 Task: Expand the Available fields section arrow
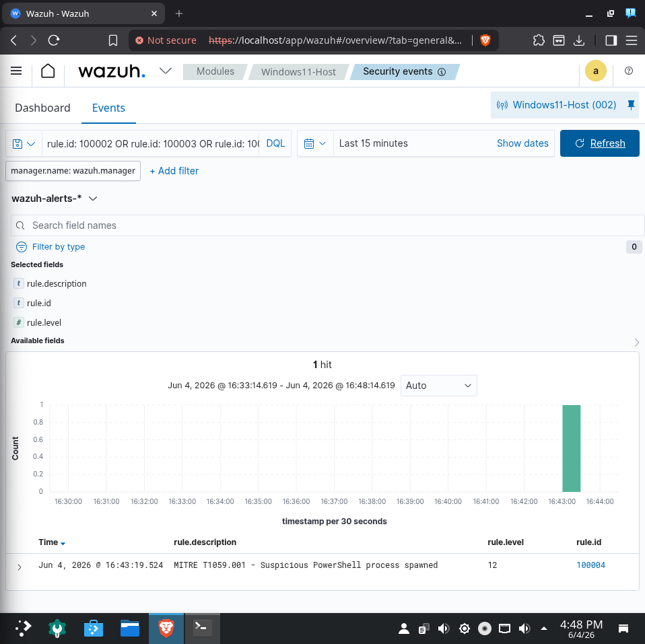[637, 342]
